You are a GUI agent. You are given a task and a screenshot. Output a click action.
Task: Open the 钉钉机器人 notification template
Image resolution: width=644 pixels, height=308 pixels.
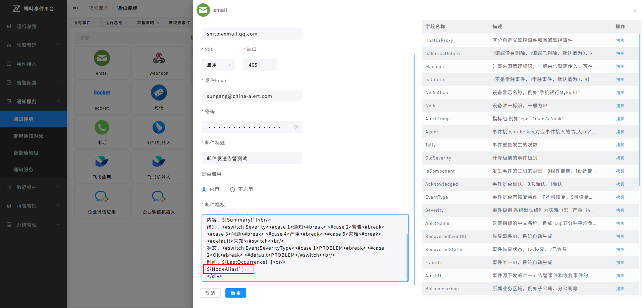(159, 132)
